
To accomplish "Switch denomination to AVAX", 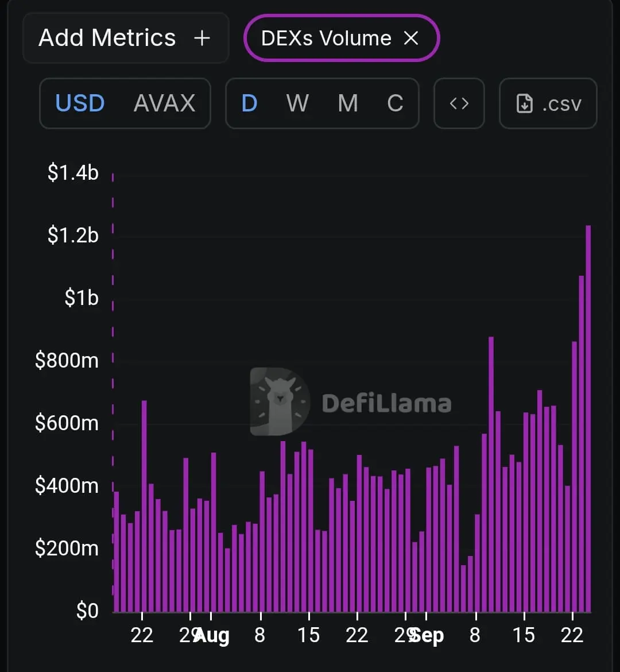I will [165, 103].
